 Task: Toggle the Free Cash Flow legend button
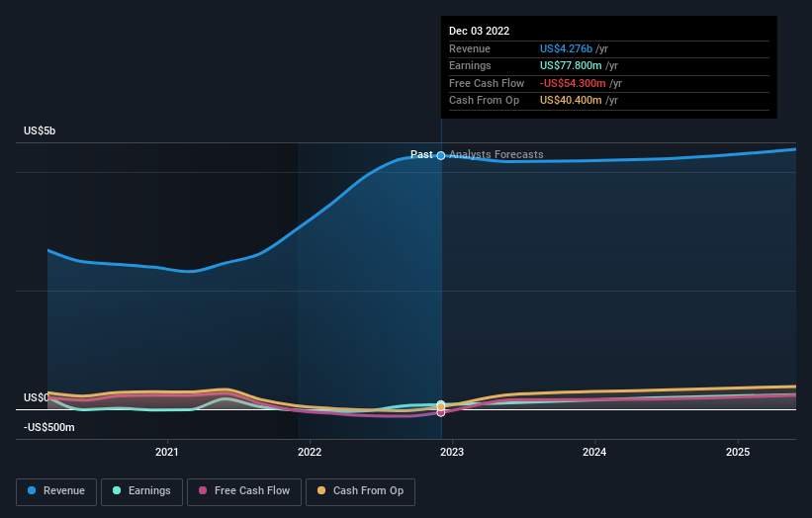tap(244, 491)
